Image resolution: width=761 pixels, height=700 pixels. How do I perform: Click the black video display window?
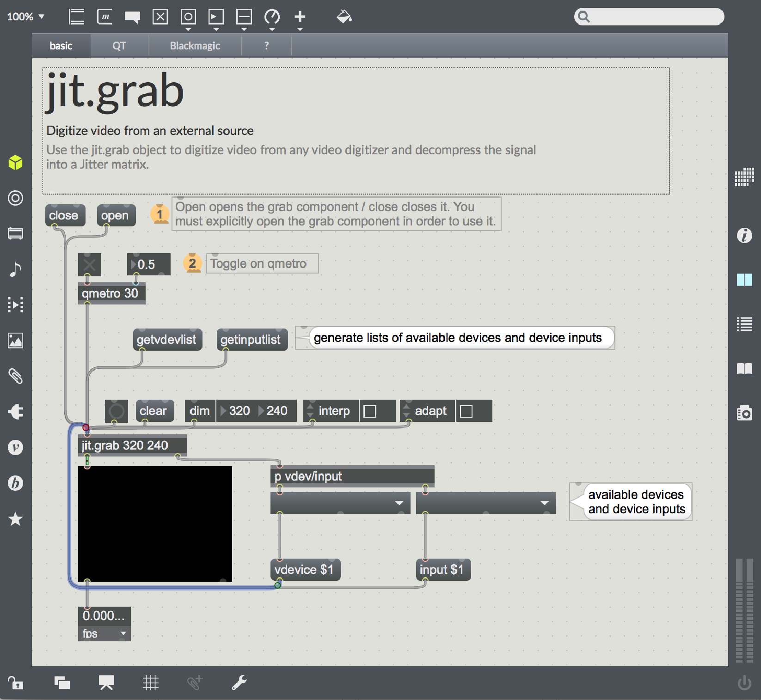155,523
